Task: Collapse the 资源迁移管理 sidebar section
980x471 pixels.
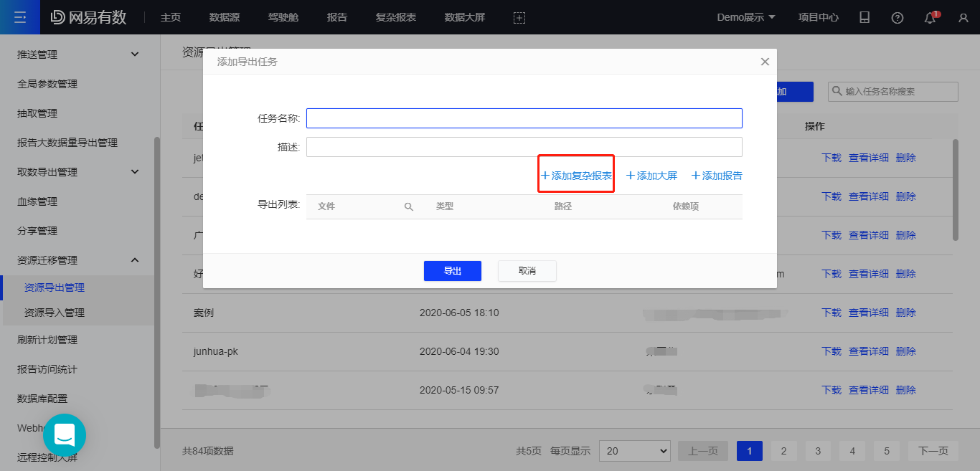Action: click(135, 260)
